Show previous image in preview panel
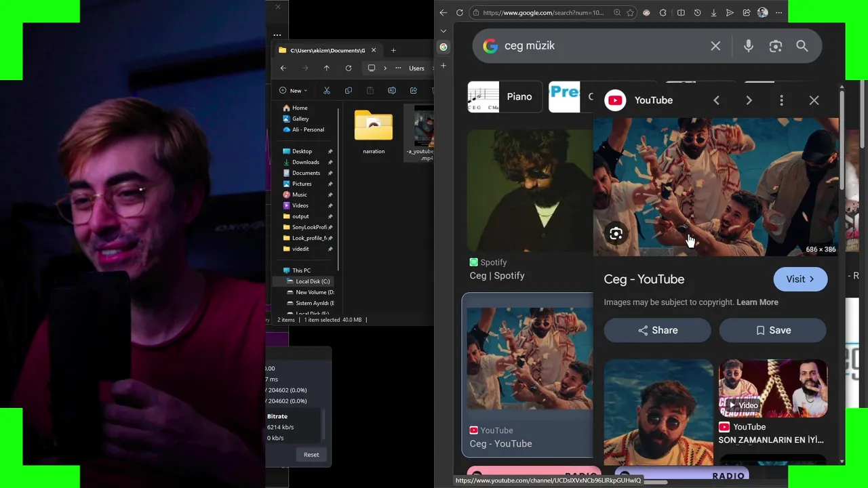 [x=716, y=100]
